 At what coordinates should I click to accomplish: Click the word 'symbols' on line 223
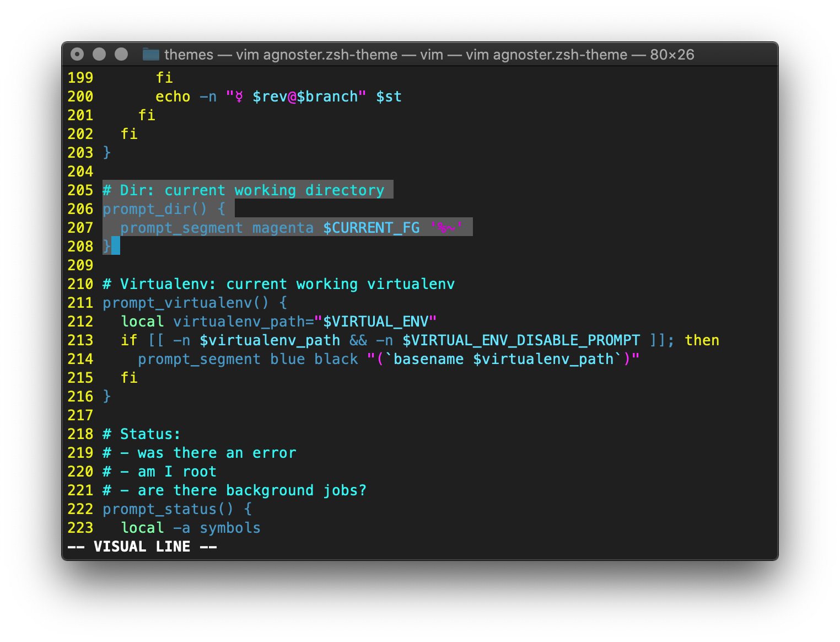tap(230, 528)
